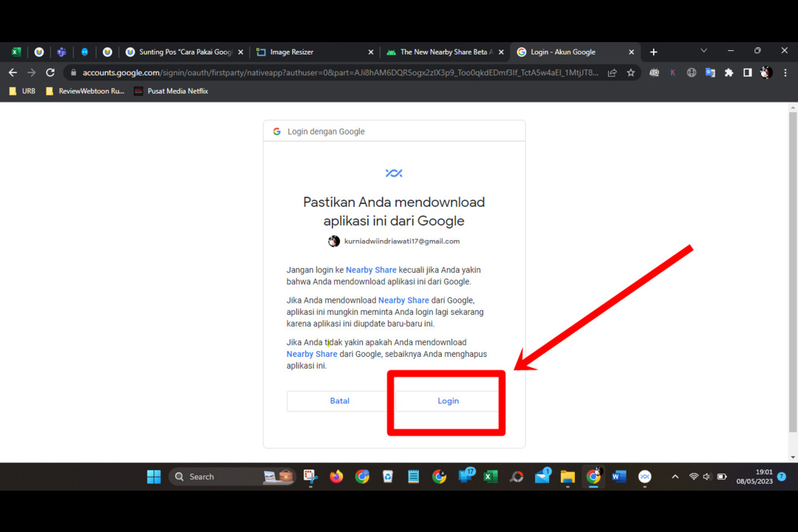Click the taskbar Search box
The height and width of the screenshot is (532, 798).
pos(232,477)
